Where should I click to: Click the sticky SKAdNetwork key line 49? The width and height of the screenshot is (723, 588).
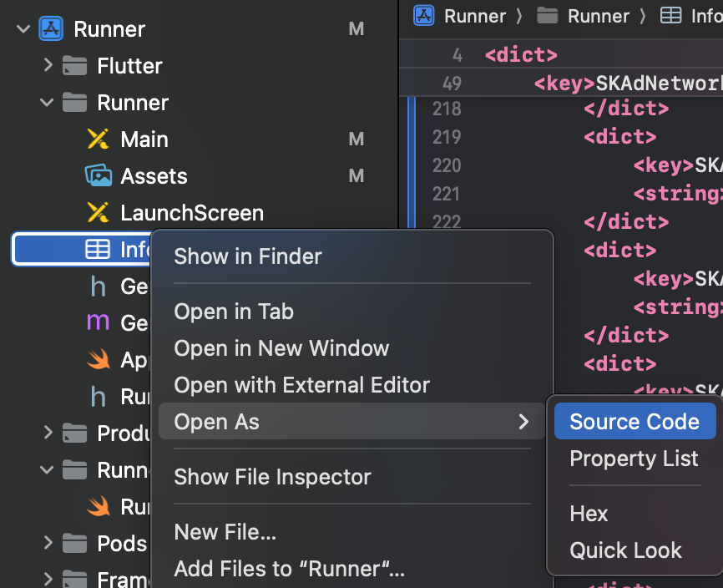[628, 84]
